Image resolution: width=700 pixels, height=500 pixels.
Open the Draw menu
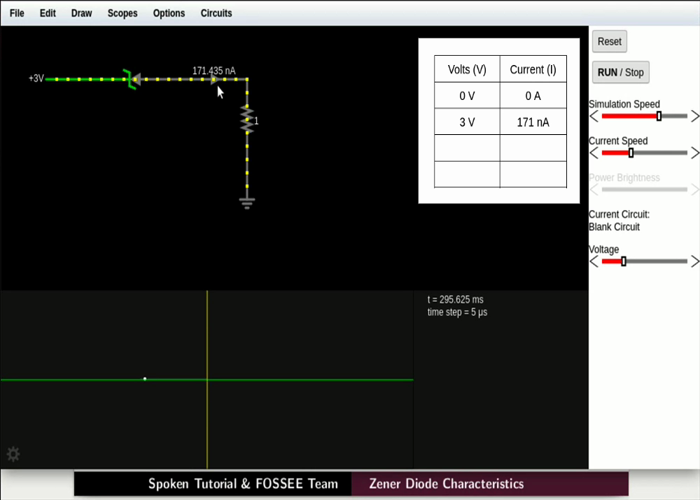81,13
